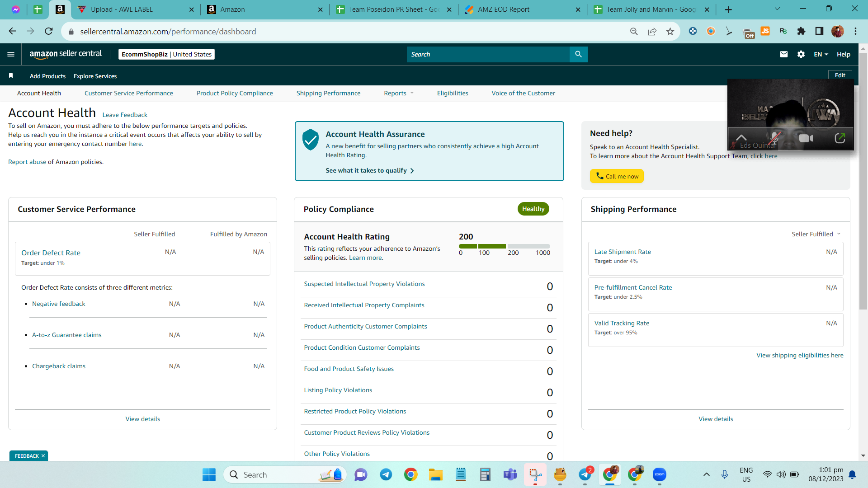Open the Seller Central settings gear
Image resolution: width=868 pixels, height=488 pixels.
[801, 54]
